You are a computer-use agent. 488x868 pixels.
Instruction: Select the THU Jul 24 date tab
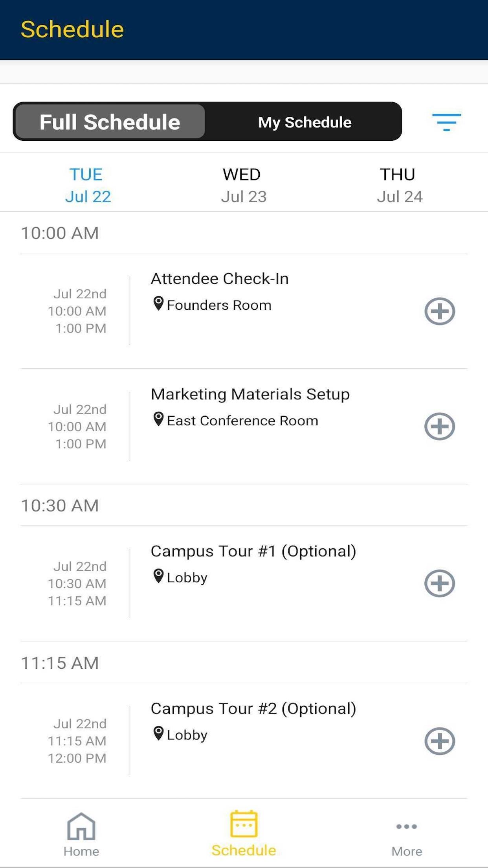click(x=399, y=185)
